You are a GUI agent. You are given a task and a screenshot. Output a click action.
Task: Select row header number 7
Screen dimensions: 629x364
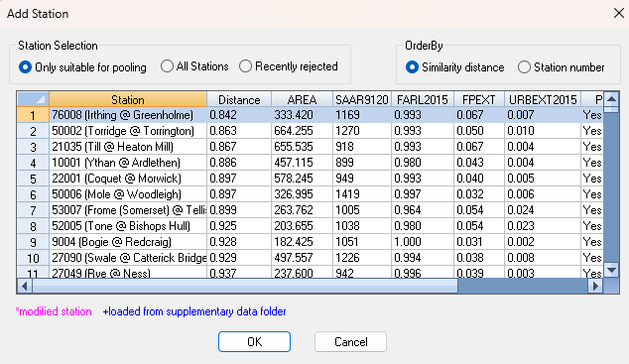click(x=33, y=210)
